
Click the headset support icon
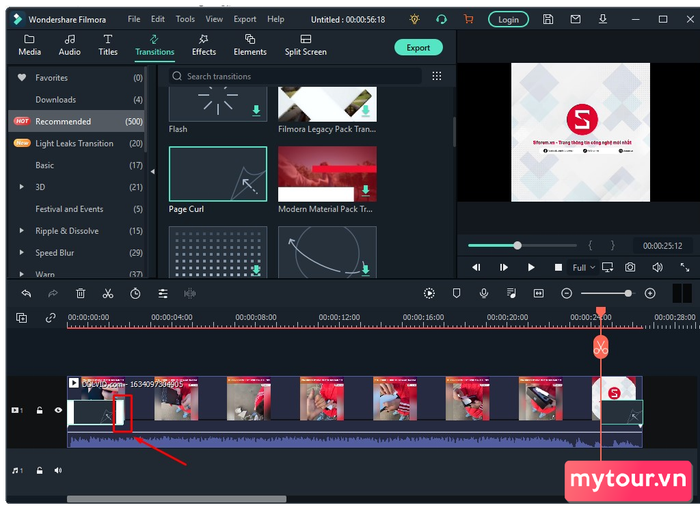pos(441,19)
